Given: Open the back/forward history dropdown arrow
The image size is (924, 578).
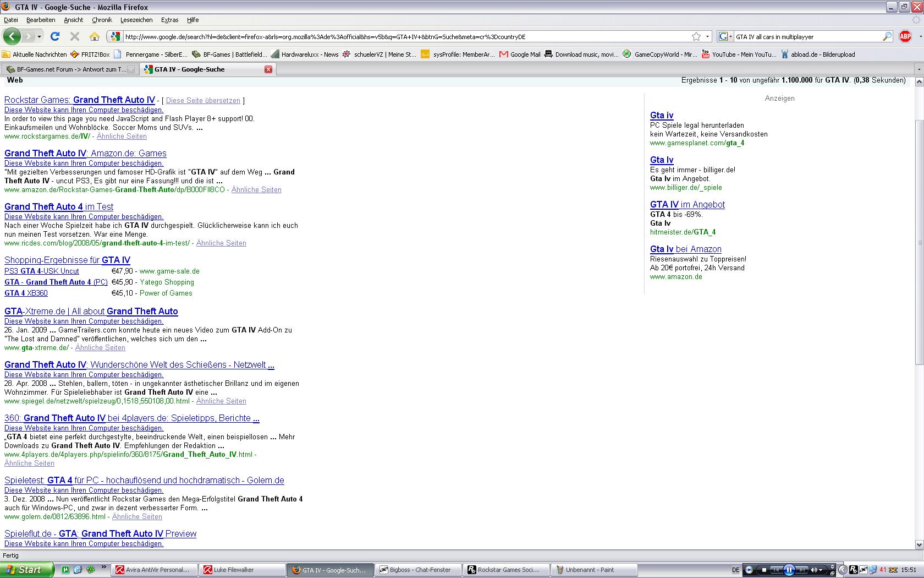Looking at the screenshot, I should [39, 36].
